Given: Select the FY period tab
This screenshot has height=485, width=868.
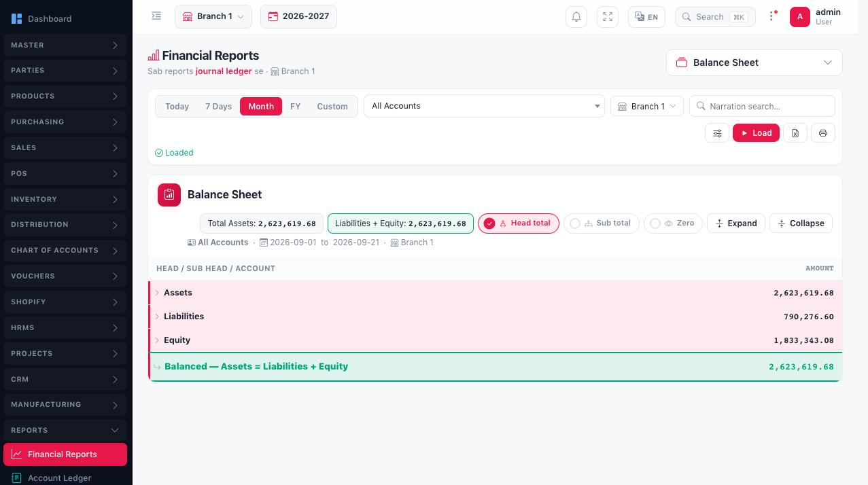Looking at the screenshot, I should [295, 107].
